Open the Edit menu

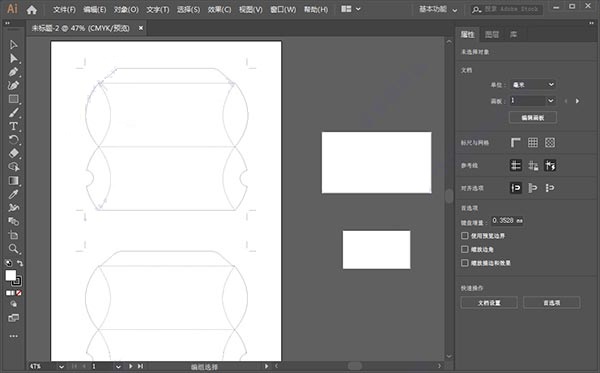(95, 10)
